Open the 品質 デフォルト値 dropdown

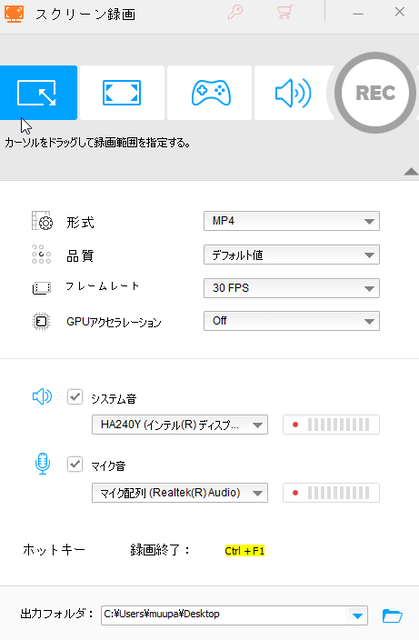click(x=291, y=255)
